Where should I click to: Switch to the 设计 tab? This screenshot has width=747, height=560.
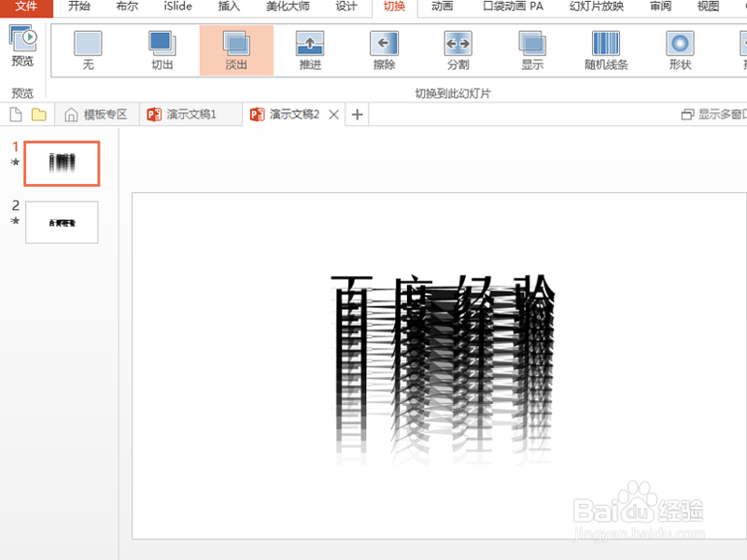pos(346,7)
